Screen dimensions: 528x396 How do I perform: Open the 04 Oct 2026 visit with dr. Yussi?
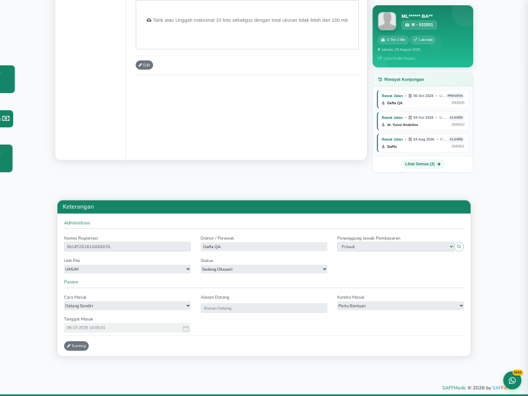423,121
